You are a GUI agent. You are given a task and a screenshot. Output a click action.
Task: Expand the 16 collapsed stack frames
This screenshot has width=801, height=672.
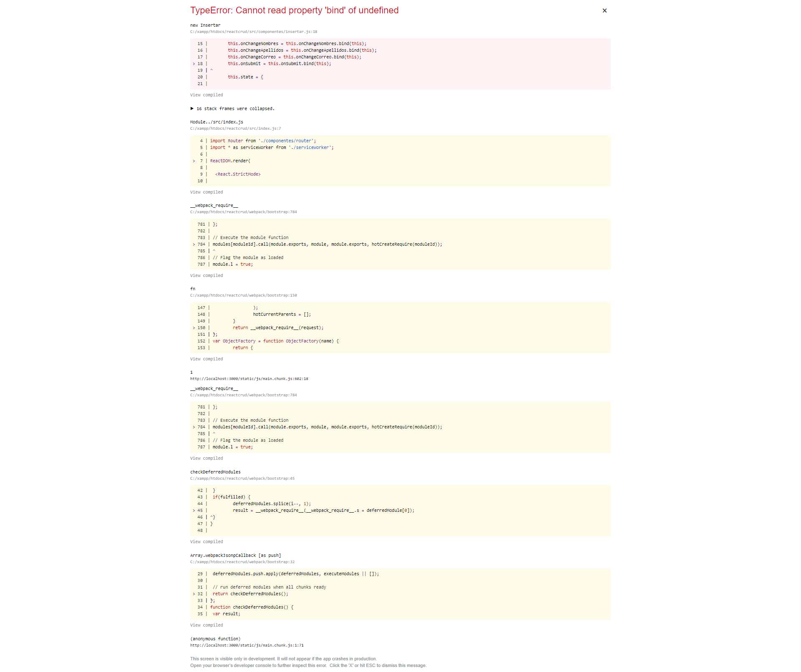pyautogui.click(x=232, y=108)
